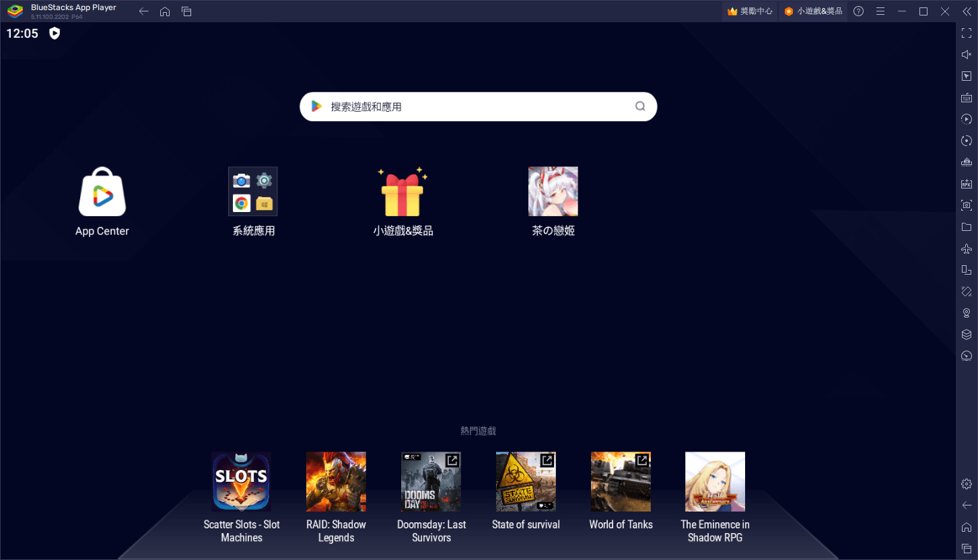Toggle full screen from the sidebar
This screenshot has height=560, width=978.
click(x=967, y=33)
